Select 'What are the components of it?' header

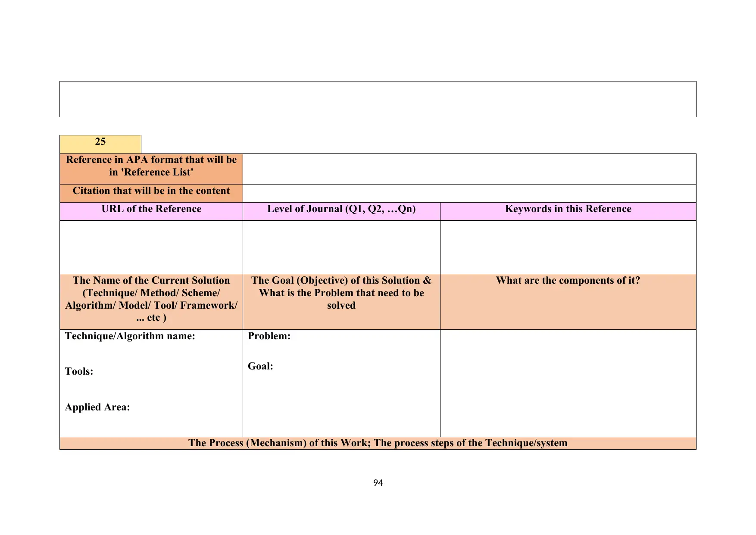[568, 302]
